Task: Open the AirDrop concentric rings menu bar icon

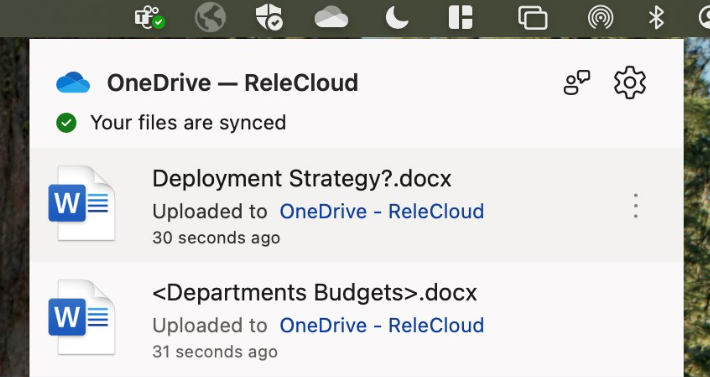Action: (600, 19)
